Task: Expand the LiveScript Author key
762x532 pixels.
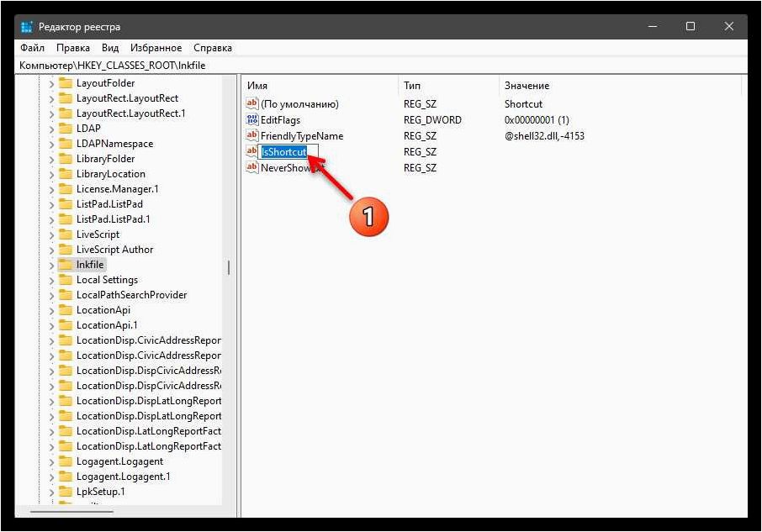Action: click(x=51, y=250)
